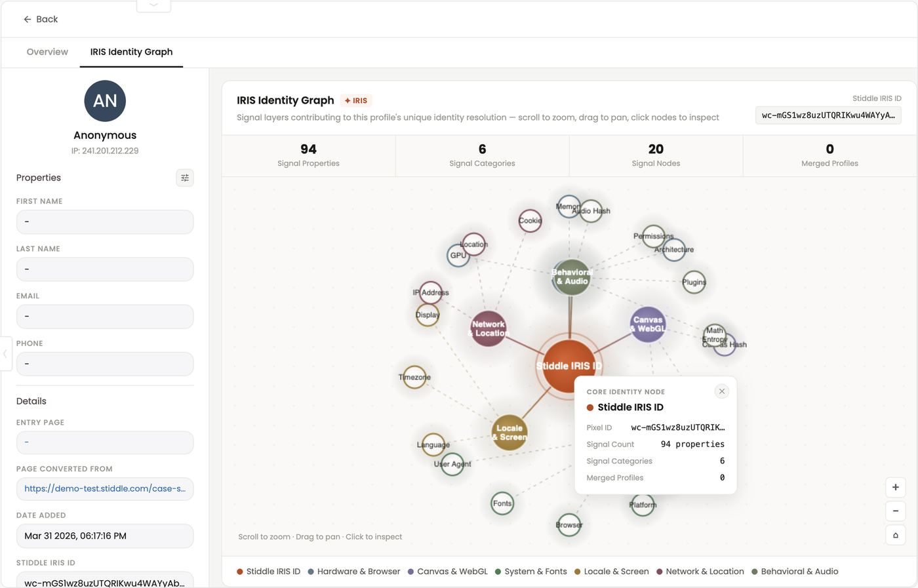Inspect the central Stiddle IRIS ID node
918x588 pixels.
pos(569,366)
